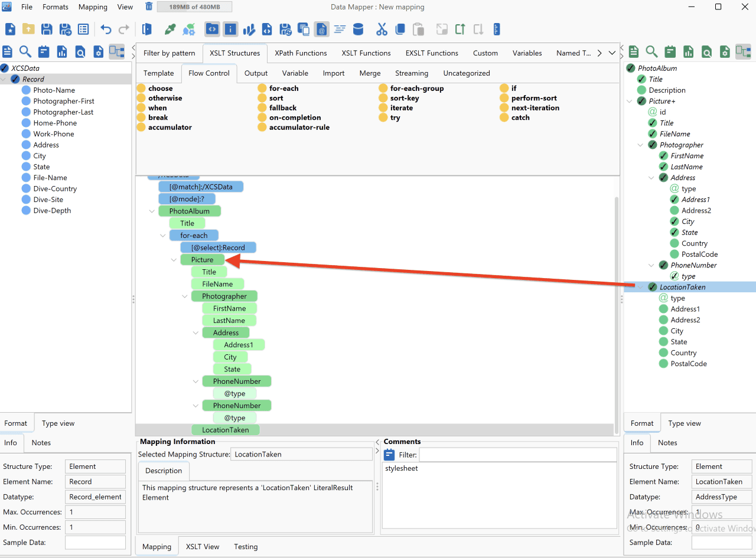Screen dimensions: 756x558
Task: Click the clipboard Paste icon
Action: tap(418, 29)
